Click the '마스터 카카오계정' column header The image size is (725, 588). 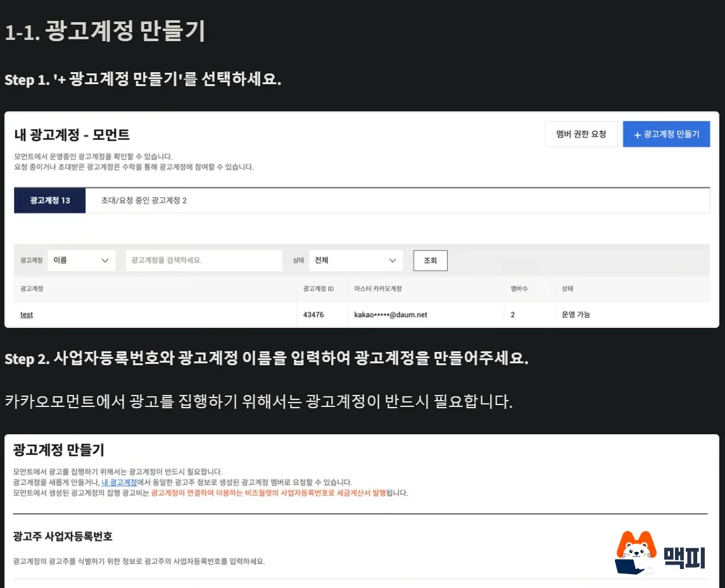(x=378, y=289)
